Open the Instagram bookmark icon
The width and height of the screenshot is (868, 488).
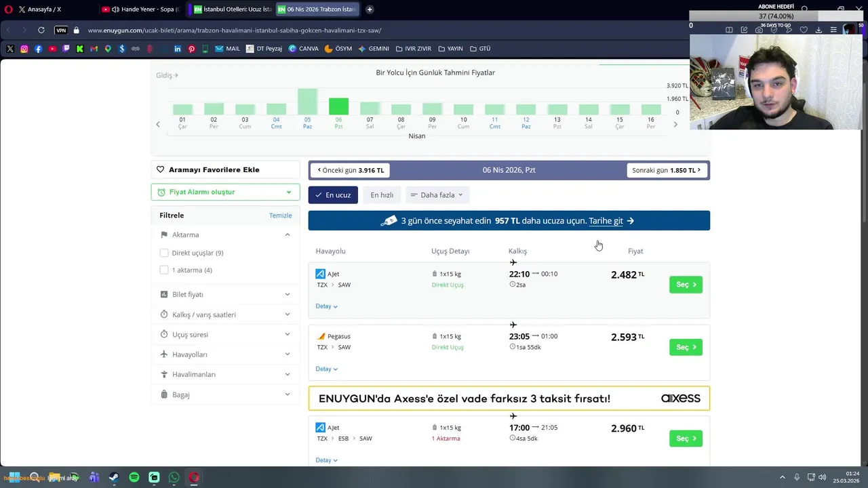[x=24, y=49]
